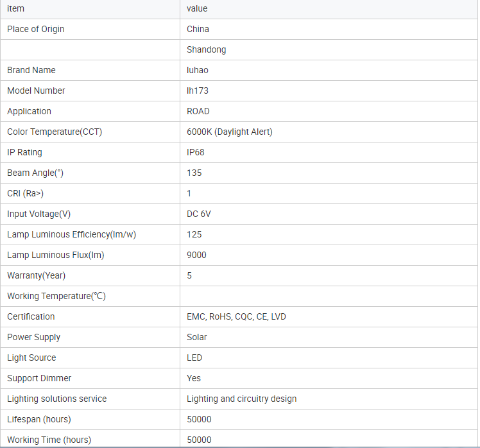Select the 'ROAD' application value
The width and height of the screenshot is (480, 448).
coord(198,111)
